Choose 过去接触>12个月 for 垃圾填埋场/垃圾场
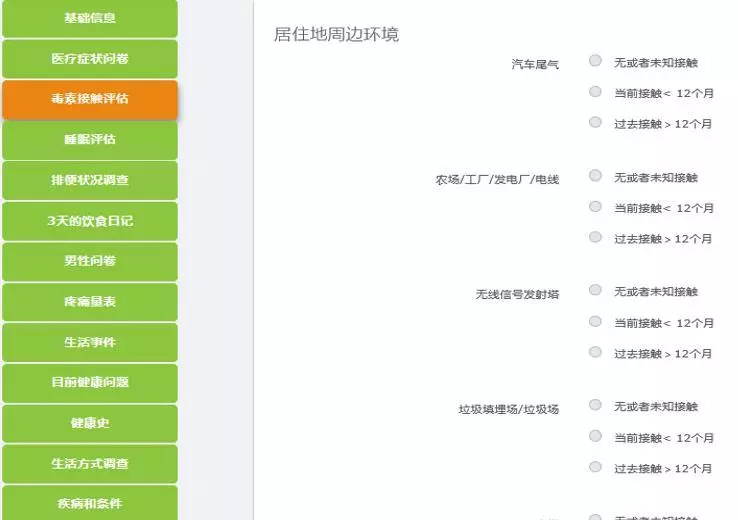 point(596,467)
